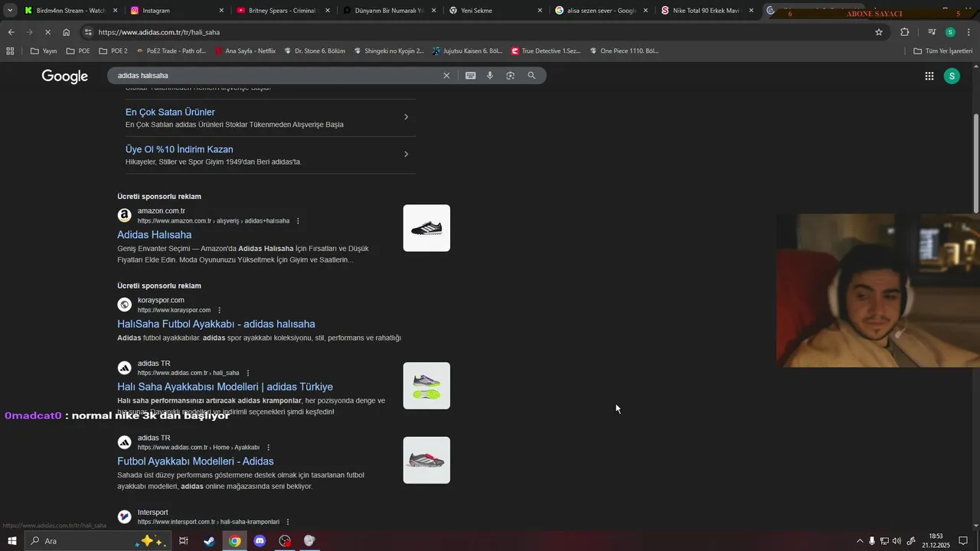This screenshot has width=980, height=551.
Task: Search by image with Google Lens
Action: click(x=511, y=76)
